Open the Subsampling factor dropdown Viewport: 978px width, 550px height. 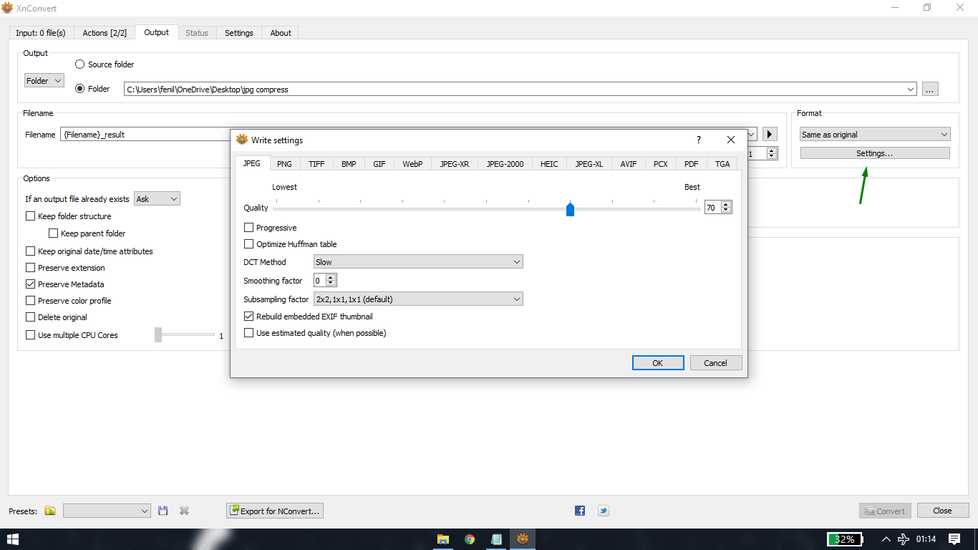418,299
